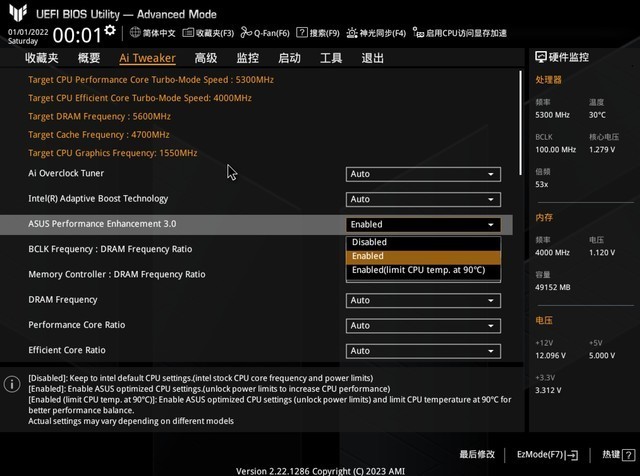Click the info icon in help panel
Screen dimensions: 640x476
click(x=12, y=384)
